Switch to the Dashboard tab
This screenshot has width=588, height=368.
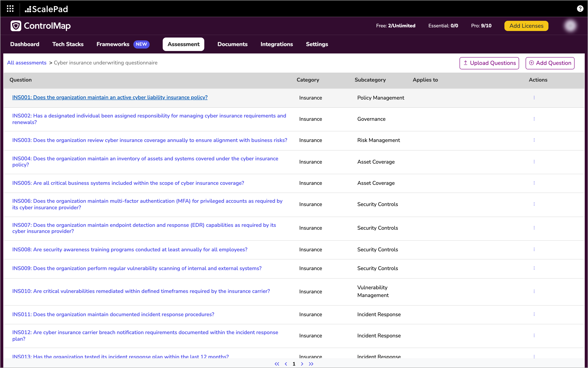tap(25, 44)
